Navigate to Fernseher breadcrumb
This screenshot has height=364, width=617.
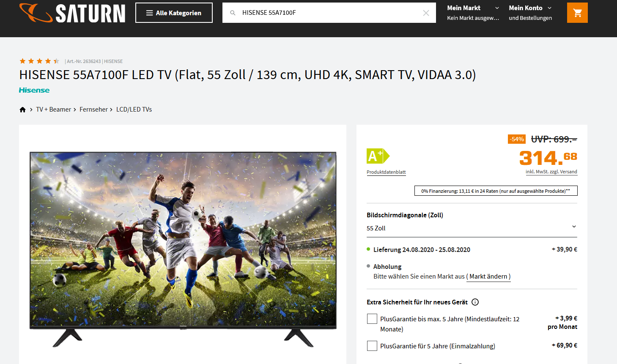(x=93, y=109)
